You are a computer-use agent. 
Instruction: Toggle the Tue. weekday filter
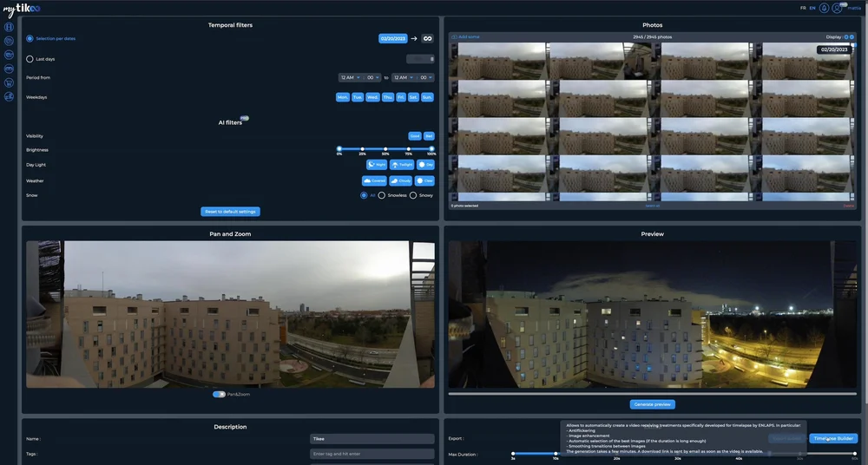(x=358, y=97)
